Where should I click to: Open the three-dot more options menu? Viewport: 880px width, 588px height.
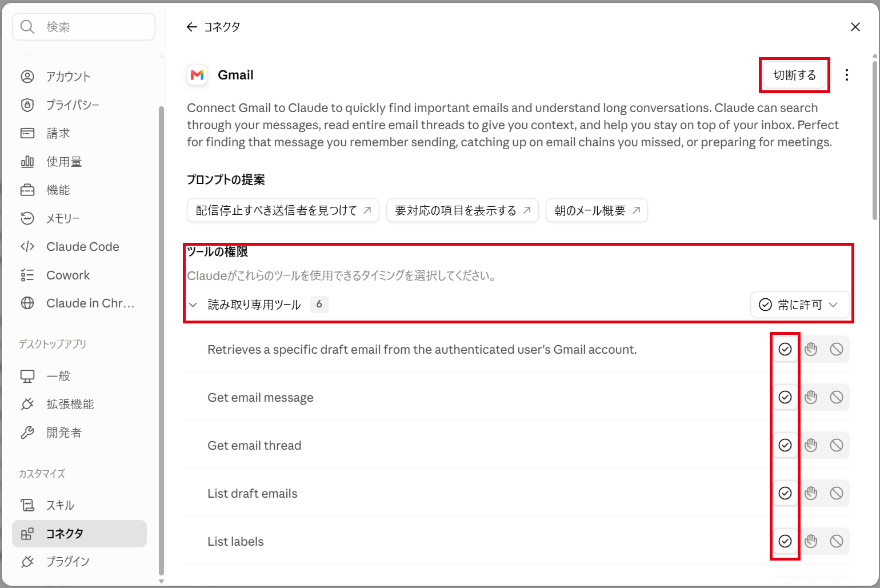click(x=847, y=75)
